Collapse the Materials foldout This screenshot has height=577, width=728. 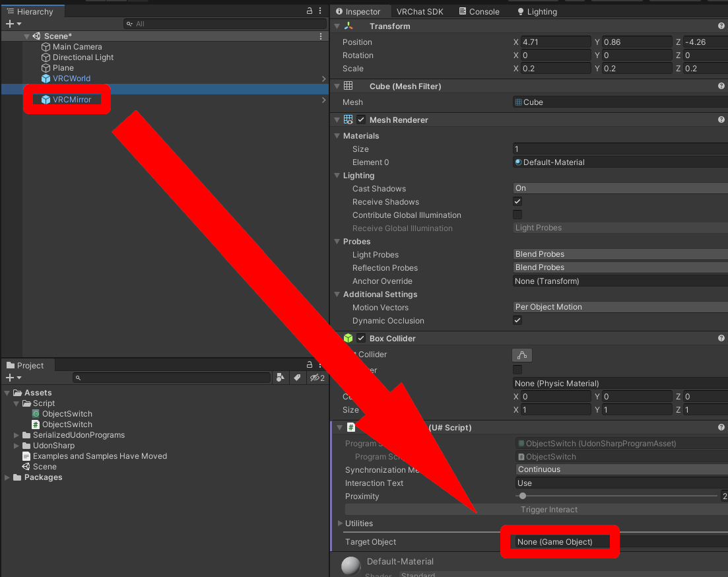(x=337, y=135)
